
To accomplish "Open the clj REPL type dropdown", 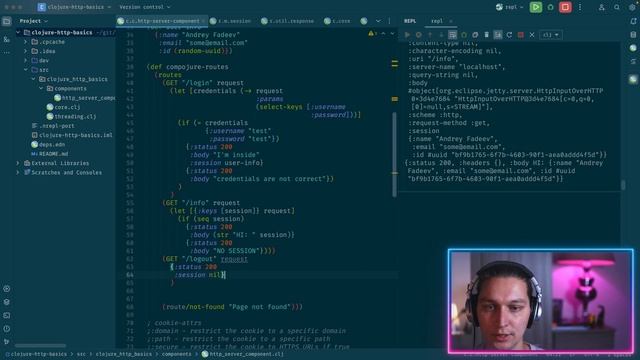I will tap(550, 35).
